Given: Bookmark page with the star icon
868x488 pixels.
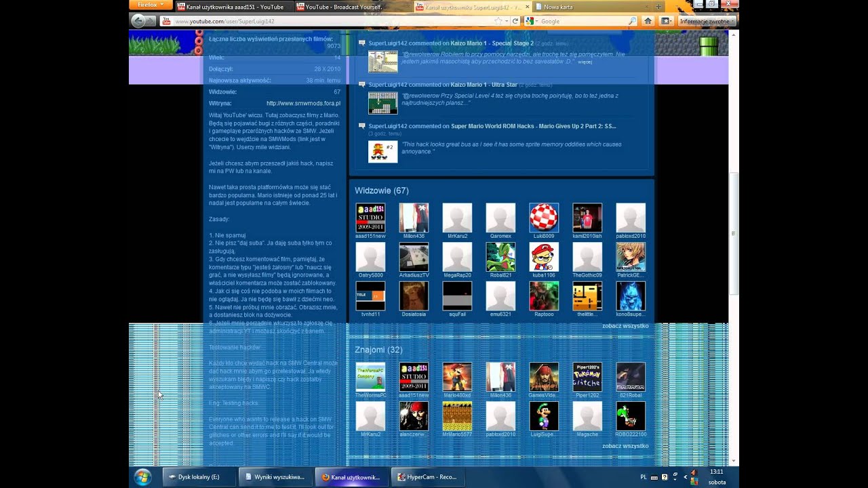Looking at the screenshot, I should tap(498, 21).
